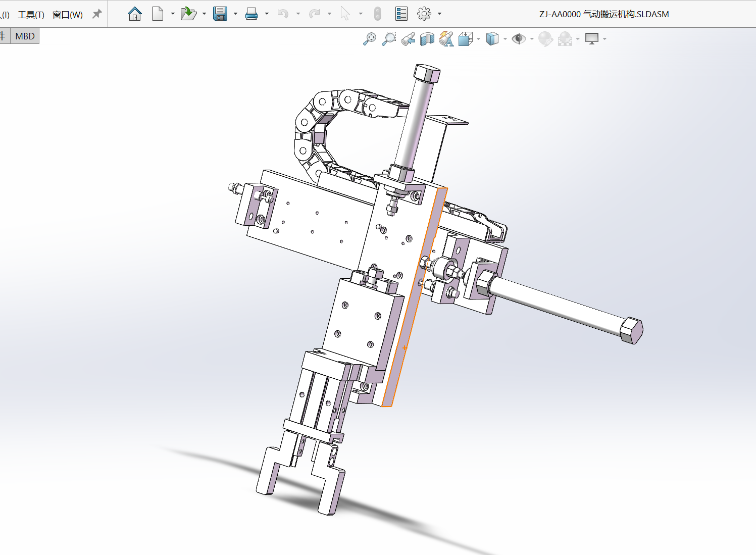Expand the Open file dropdown arrow
Screen dimensions: 756x555
click(204, 14)
